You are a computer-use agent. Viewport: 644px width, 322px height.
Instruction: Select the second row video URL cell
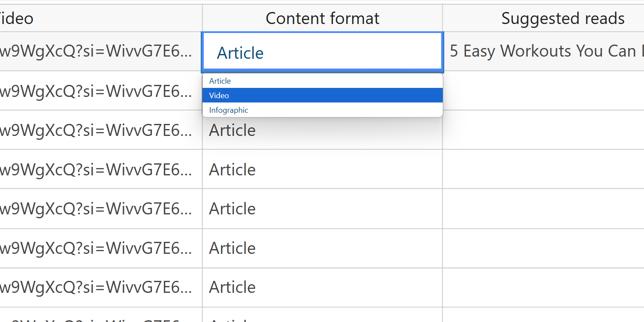[x=101, y=90]
